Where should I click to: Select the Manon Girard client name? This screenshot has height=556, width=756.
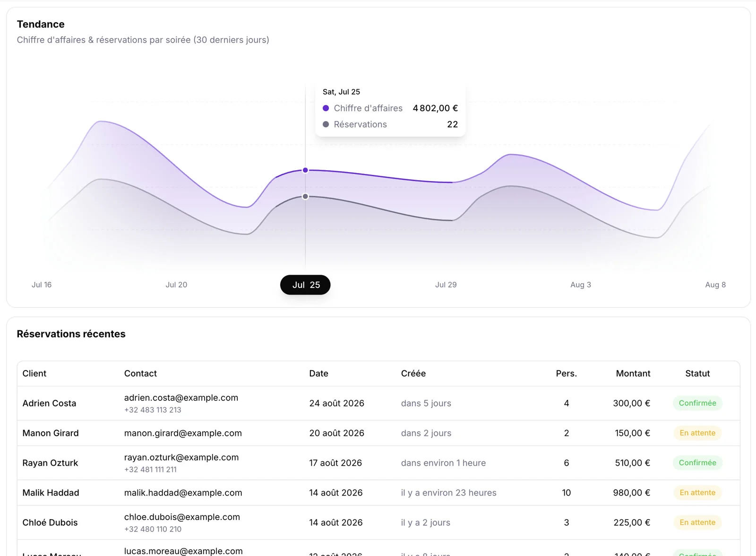coord(51,433)
